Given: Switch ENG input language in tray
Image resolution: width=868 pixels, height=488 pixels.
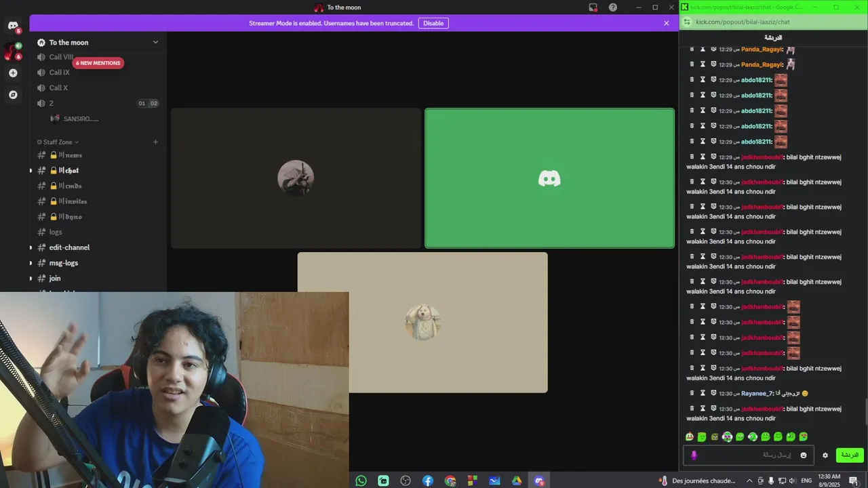Looking at the screenshot, I should click(806, 481).
